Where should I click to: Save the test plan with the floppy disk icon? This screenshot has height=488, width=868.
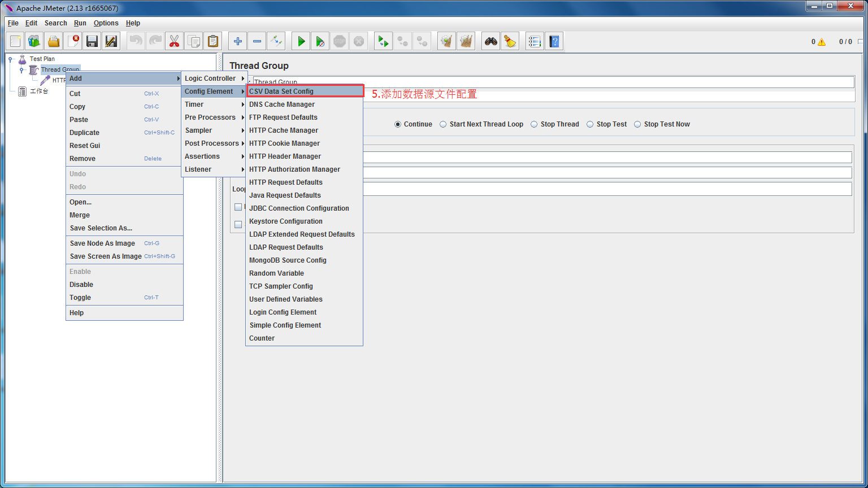click(92, 41)
